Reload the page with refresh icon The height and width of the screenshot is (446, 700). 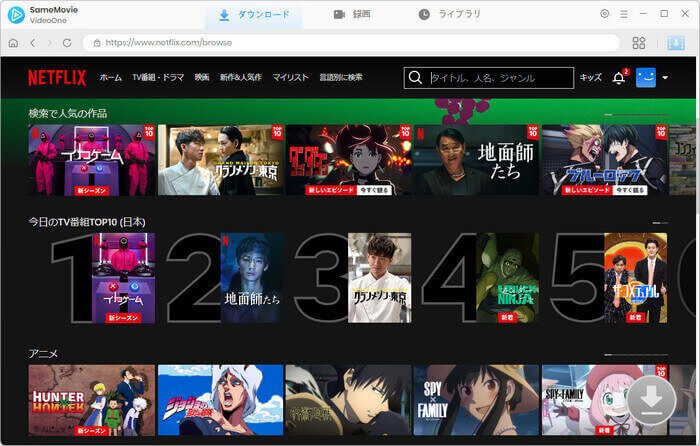[67, 43]
